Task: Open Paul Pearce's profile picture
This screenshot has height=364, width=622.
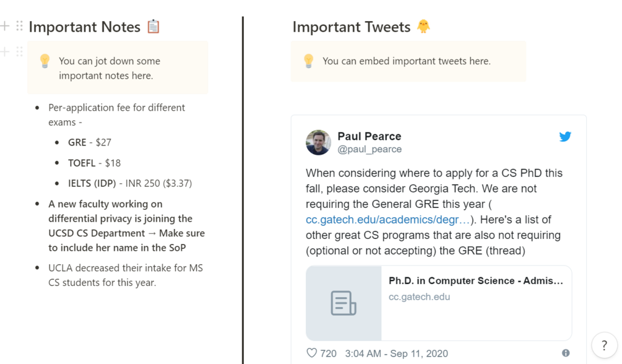Action: [x=318, y=142]
